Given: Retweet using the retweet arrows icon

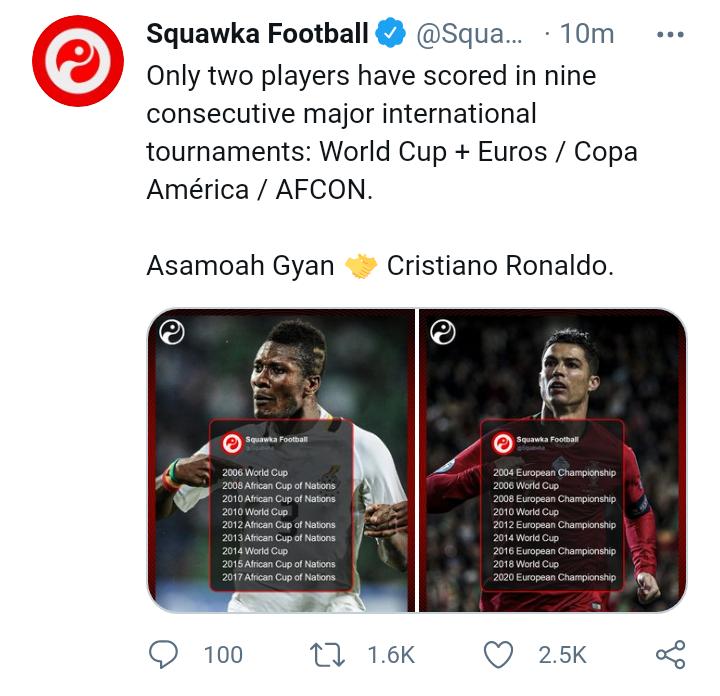Looking at the screenshot, I should (x=327, y=654).
